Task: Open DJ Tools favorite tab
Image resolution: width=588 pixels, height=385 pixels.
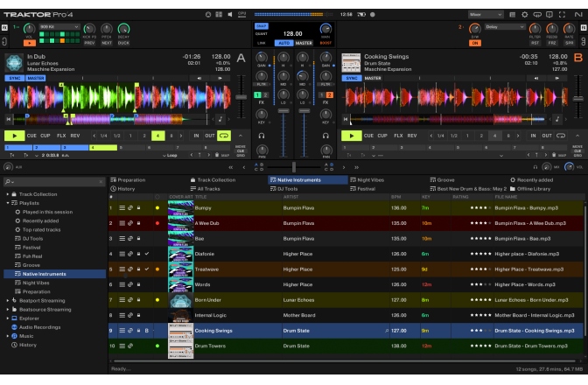Action: [x=283, y=189]
